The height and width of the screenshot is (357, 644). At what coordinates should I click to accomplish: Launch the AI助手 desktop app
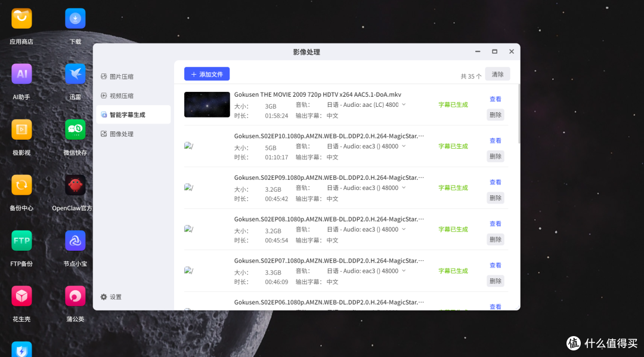click(x=21, y=74)
